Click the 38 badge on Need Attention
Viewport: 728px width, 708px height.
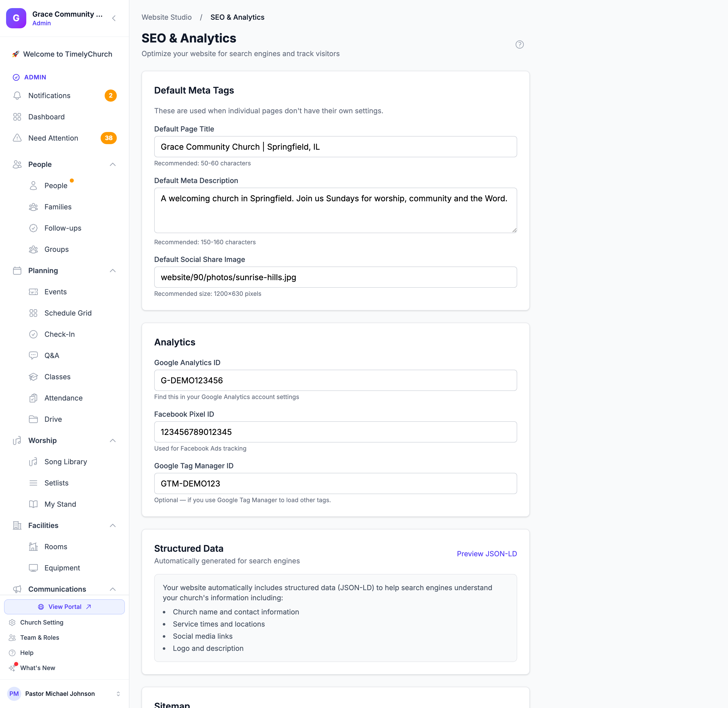[x=108, y=138]
